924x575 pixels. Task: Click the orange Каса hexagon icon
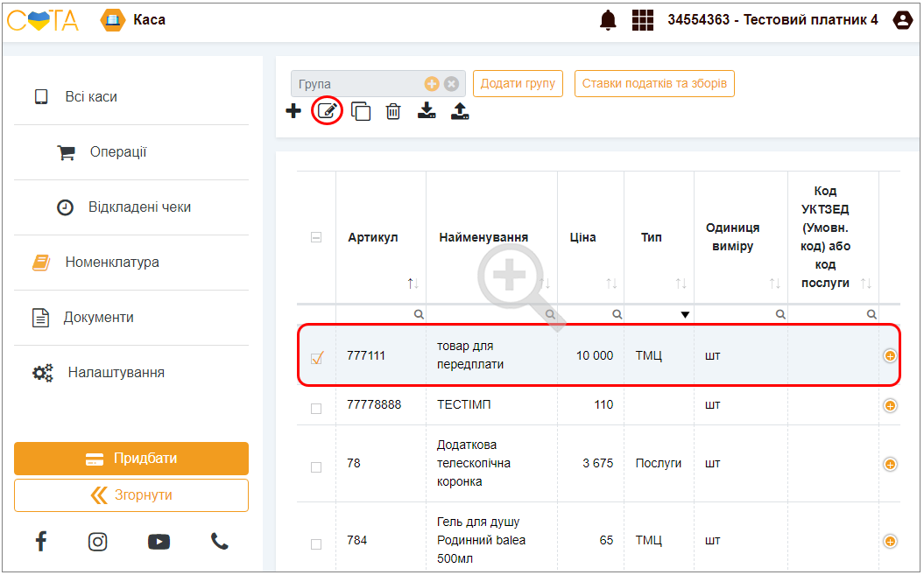click(x=113, y=20)
